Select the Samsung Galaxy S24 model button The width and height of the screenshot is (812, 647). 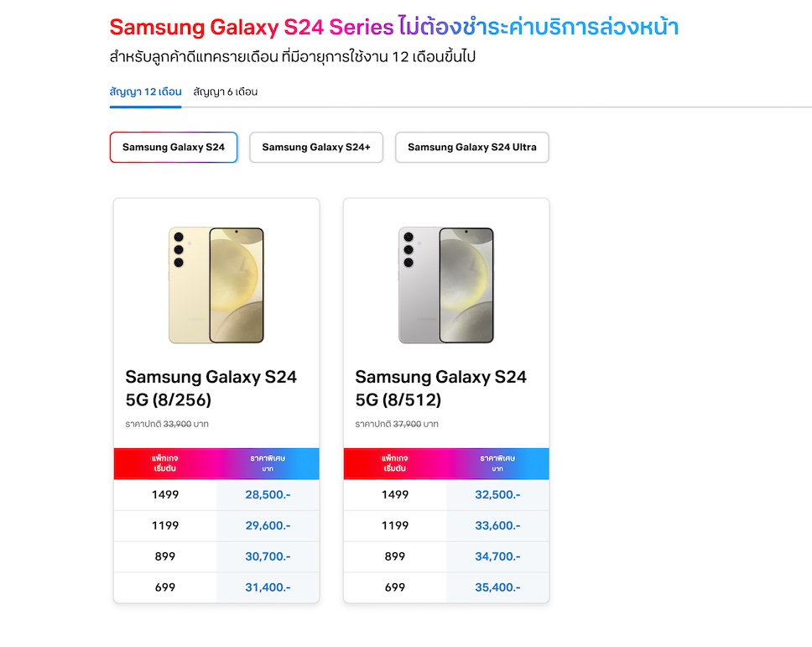[174, 147]
